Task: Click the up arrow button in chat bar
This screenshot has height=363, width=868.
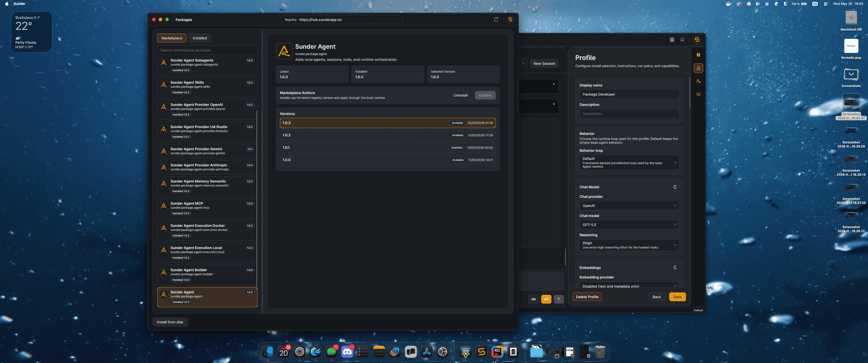Action: click(x=559, y=299)
